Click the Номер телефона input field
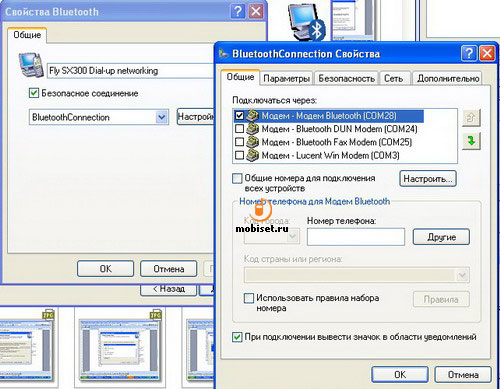This screenshot has height=389, width=500. point(356,237)
